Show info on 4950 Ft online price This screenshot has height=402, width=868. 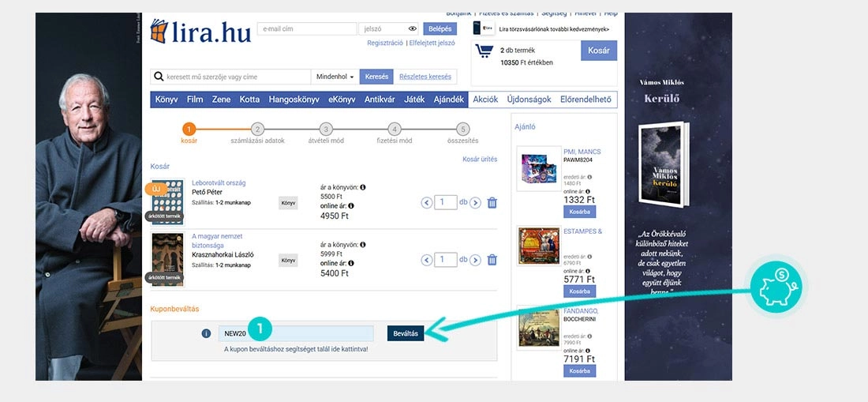point(351,206)
